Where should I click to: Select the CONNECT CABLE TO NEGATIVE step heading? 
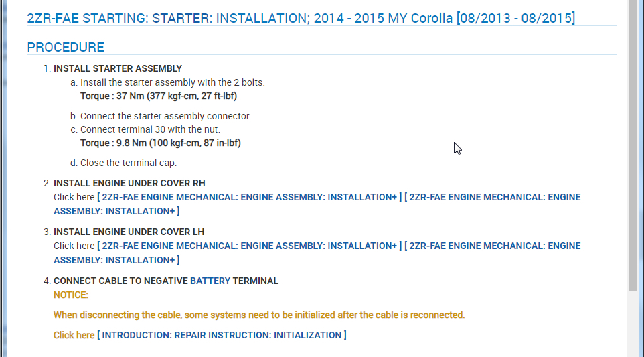[x=120, y=281]
